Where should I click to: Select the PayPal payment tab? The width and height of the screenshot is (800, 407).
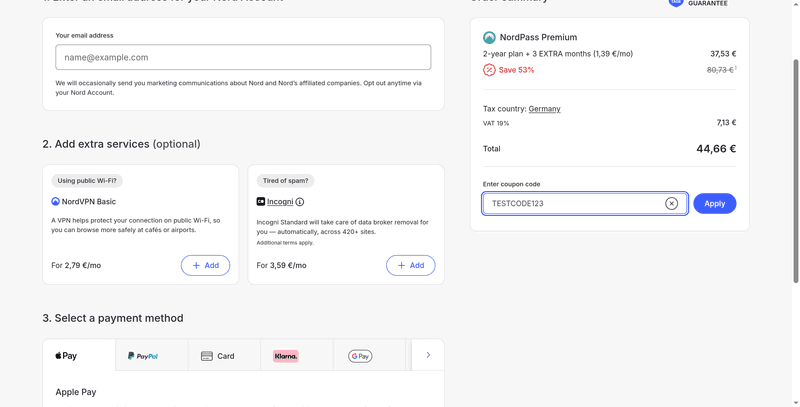click(152, 355)
